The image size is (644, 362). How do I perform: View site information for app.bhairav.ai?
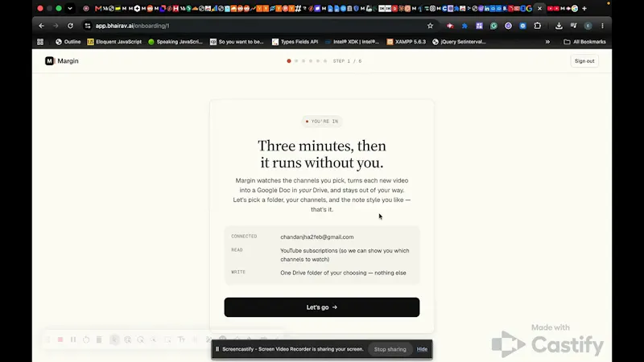(88, 26)
